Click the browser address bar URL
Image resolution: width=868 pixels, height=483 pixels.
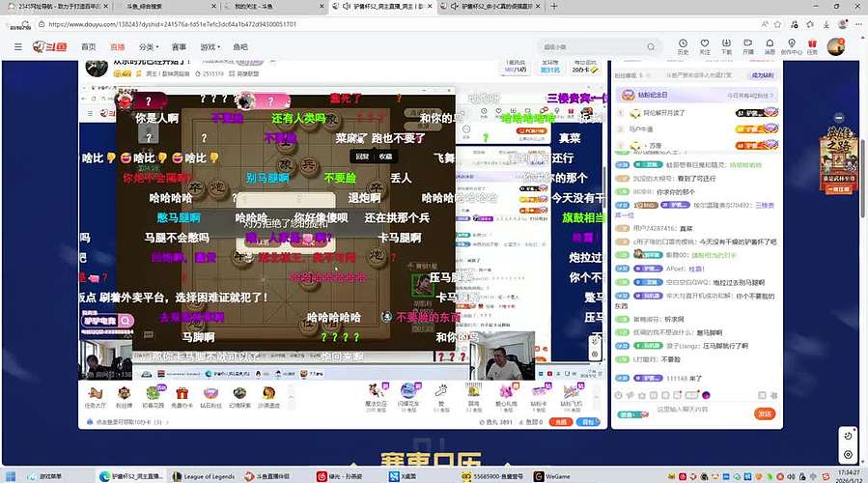(172, 24)
